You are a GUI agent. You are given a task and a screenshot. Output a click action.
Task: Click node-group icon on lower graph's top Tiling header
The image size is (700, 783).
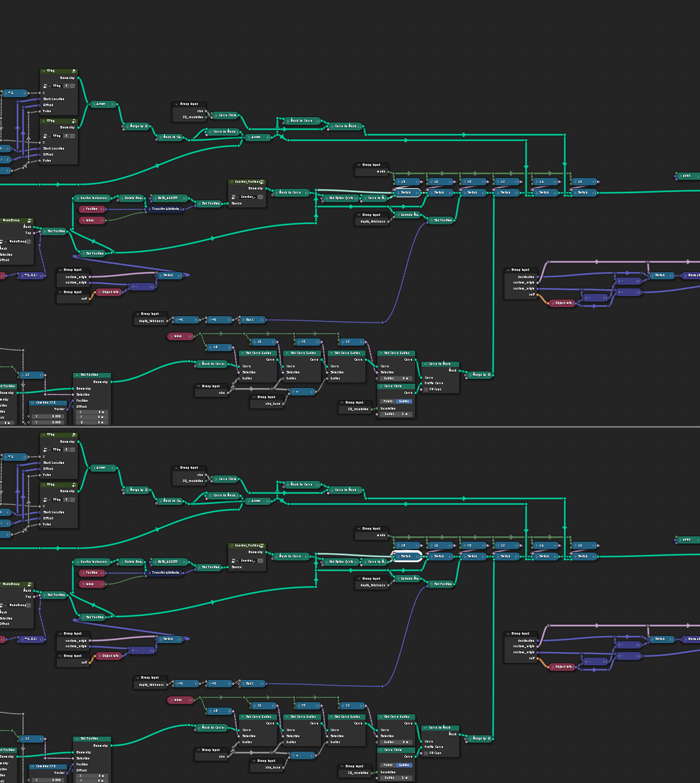click(x=73, y=435)
